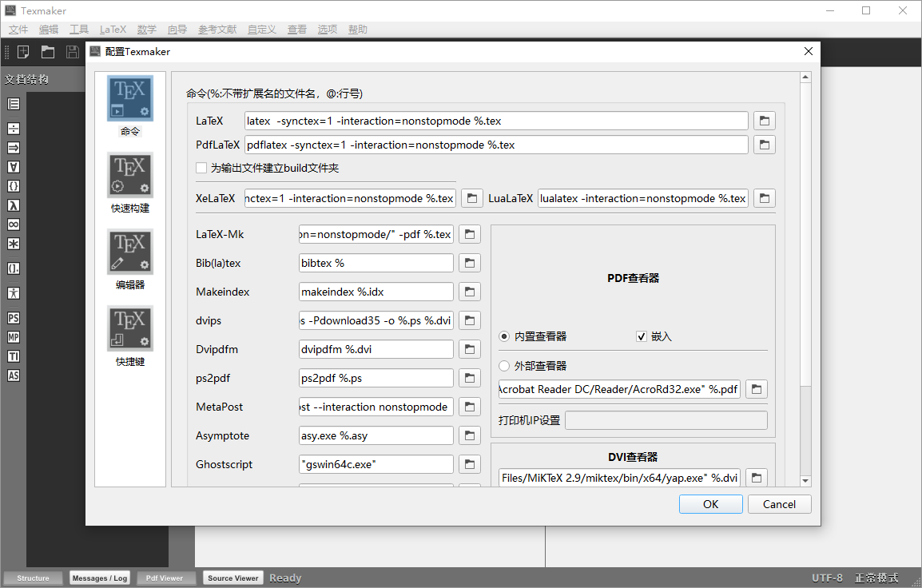Viewport: 922px width, 588px height.
Task: Open the 选项 menu
Action: [x=328, y=30]
